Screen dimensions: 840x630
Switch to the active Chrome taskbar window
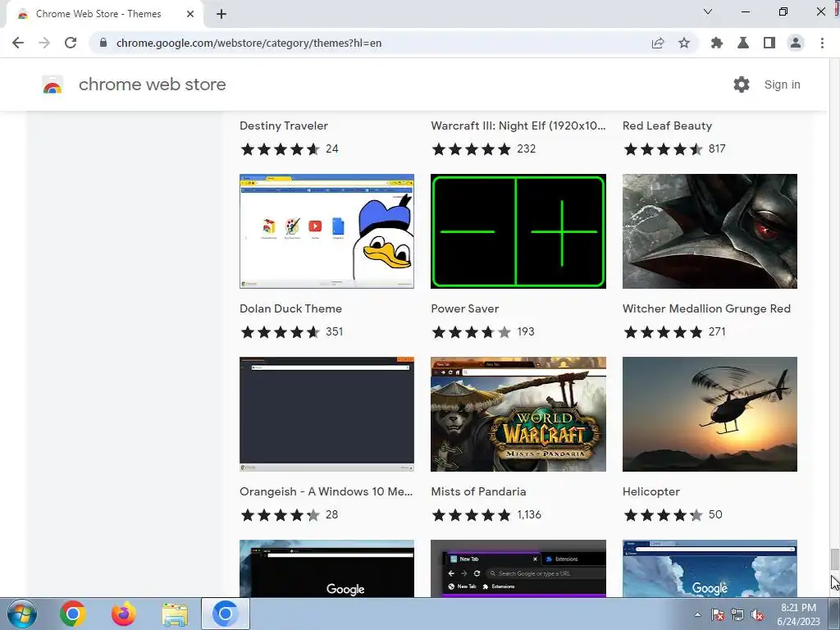[x=226, y=614]
